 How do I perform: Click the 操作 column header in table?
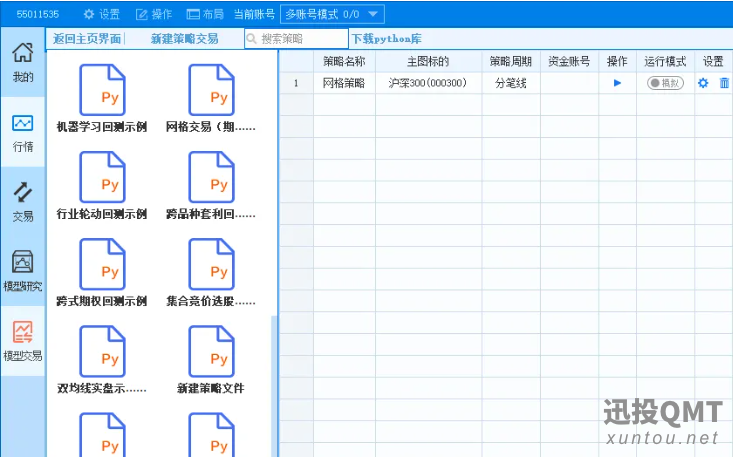pyautogui.click(x=617, y=61)
